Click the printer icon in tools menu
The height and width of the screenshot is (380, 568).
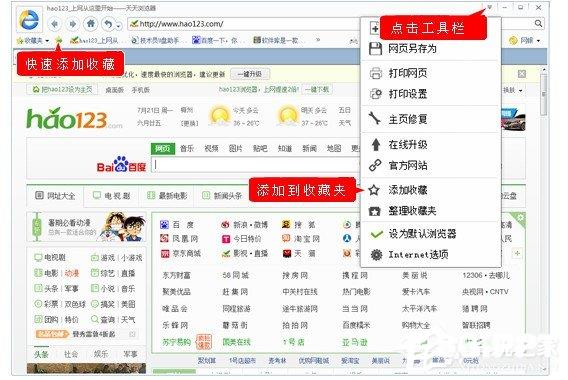pyautogui.click(x=376, y=74)
